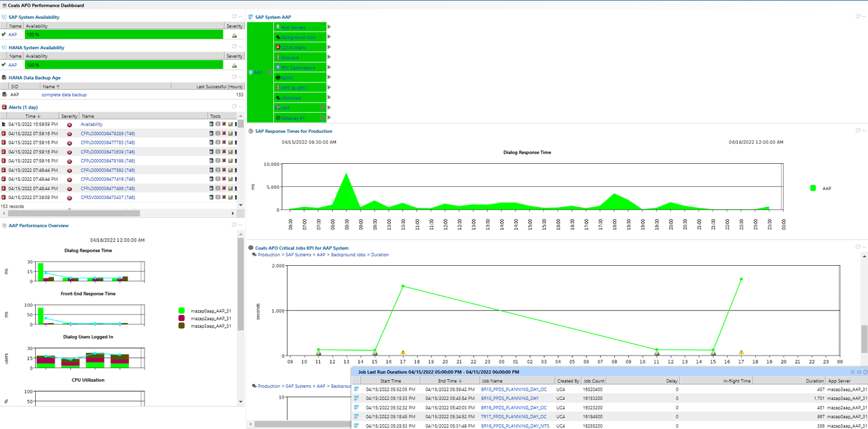Click the Duration breadcrumb link
This screenshot has height=429, width=868.
(x=380, y=255)
